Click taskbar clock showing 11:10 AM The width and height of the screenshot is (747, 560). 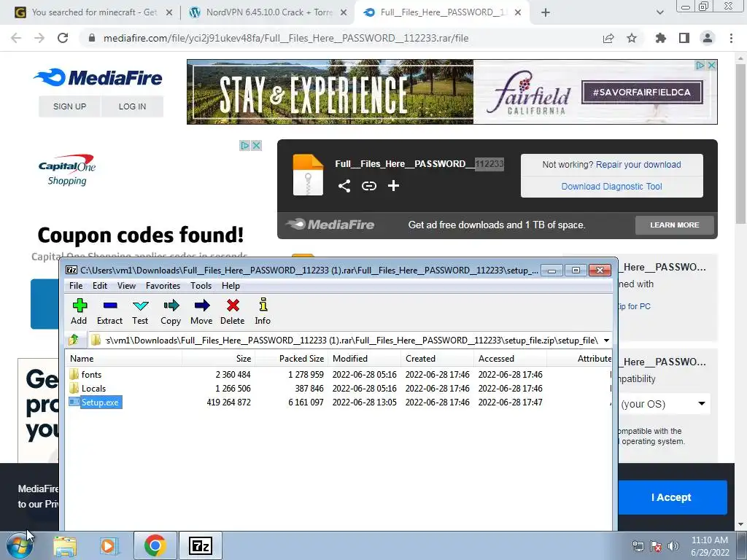pyautogui.click(x=709, y=546)
